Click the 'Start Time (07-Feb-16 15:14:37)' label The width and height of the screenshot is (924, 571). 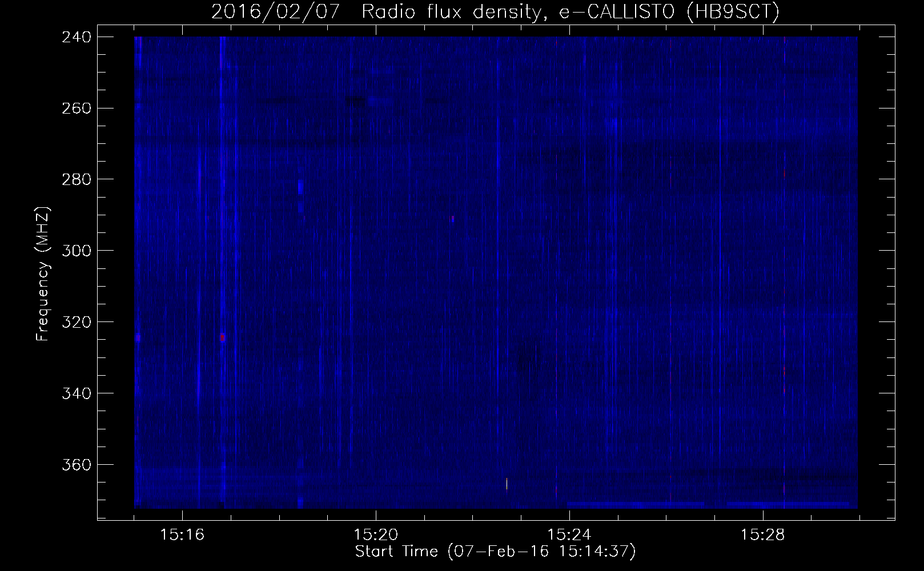[x=495, y=552]
